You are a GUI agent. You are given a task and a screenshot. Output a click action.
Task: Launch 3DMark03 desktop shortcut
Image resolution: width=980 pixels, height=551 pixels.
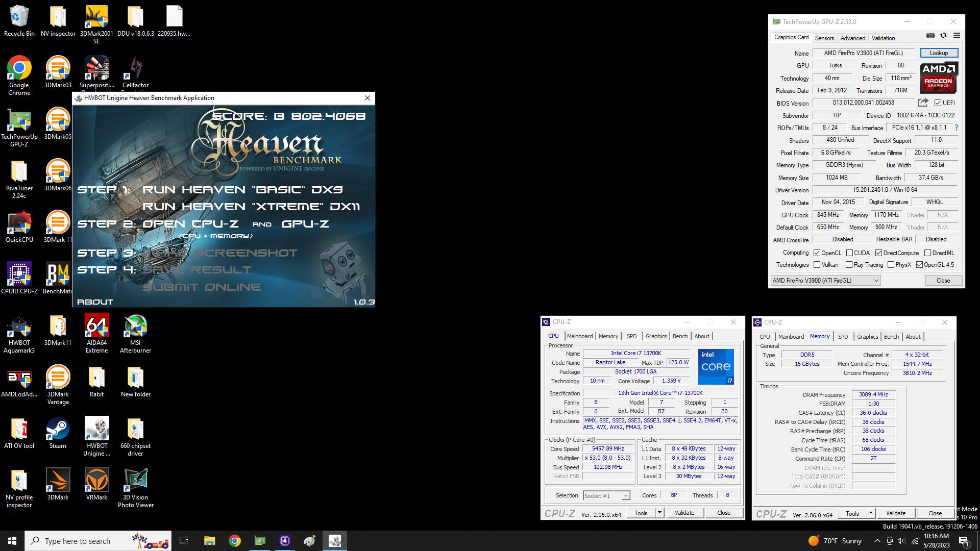tap(58, 72)
